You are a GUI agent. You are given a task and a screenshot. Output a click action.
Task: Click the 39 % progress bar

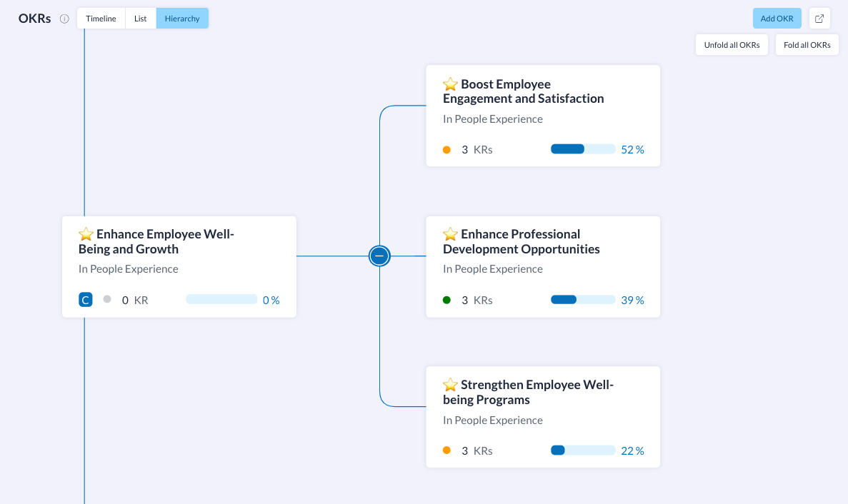click(x=583, y=299)
